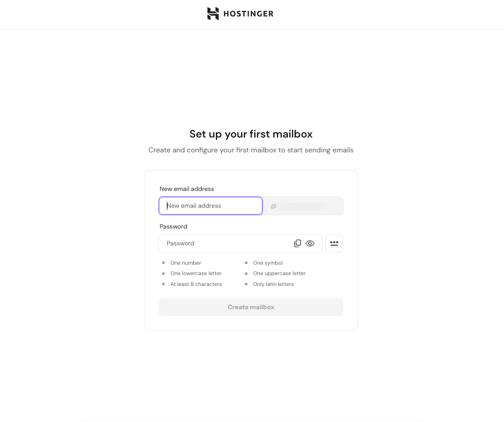Click the HOSTINGER wordmark text

[248, 14]
